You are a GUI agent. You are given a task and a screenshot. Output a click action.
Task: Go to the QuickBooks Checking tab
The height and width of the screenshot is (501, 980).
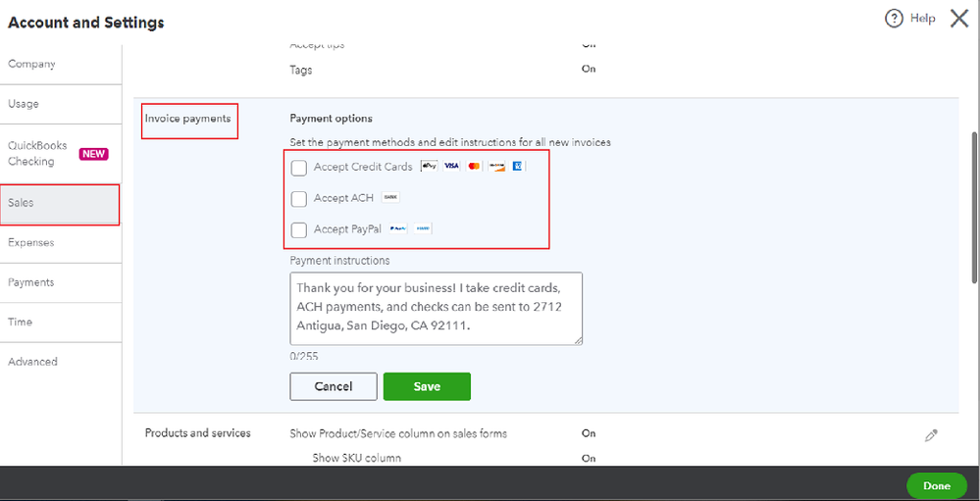click(38, 154)
